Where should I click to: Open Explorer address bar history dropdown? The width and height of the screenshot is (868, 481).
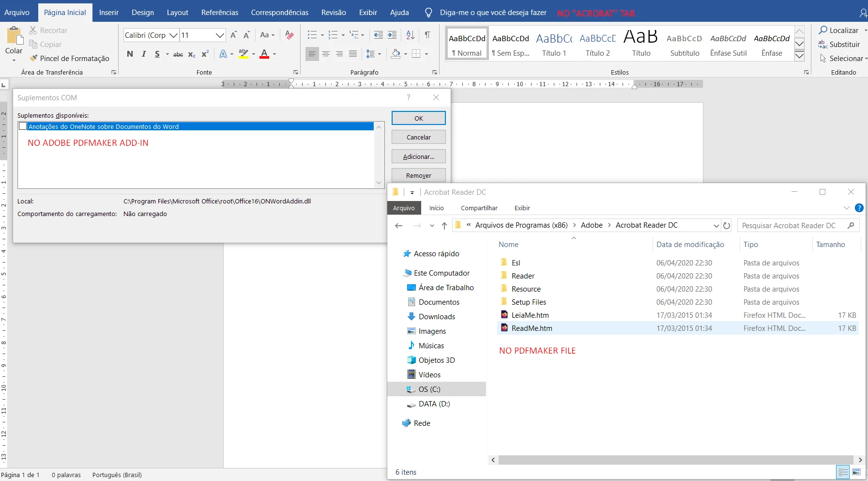pos(716,226)
